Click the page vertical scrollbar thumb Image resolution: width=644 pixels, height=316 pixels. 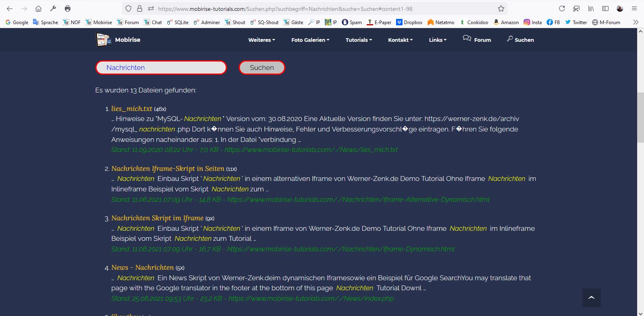click(x=640, y=117)
